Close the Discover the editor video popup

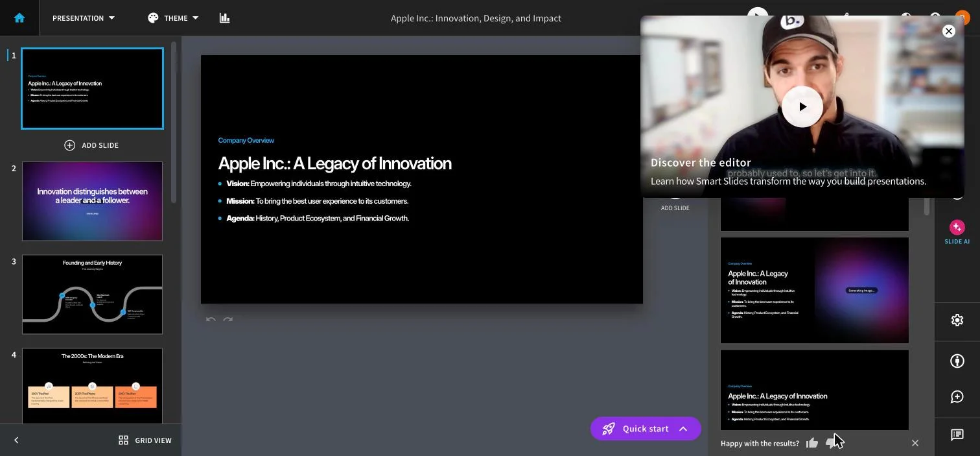949,31
